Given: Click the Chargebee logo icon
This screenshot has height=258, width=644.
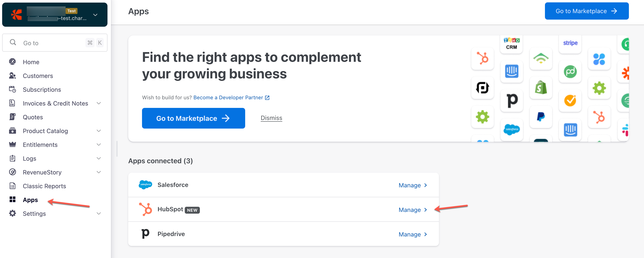Looking at the screenshot, I should coord(16,15).
